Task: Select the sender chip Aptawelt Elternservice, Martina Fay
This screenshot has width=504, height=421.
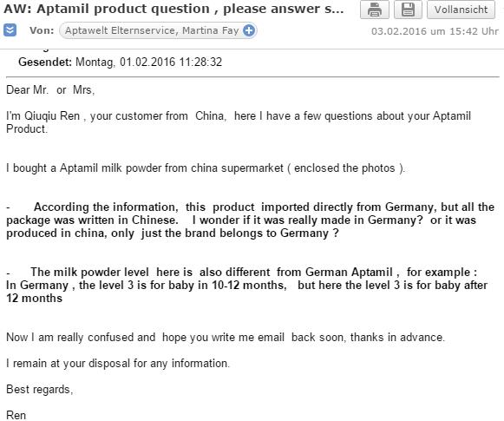Action: tap(158, 30)
